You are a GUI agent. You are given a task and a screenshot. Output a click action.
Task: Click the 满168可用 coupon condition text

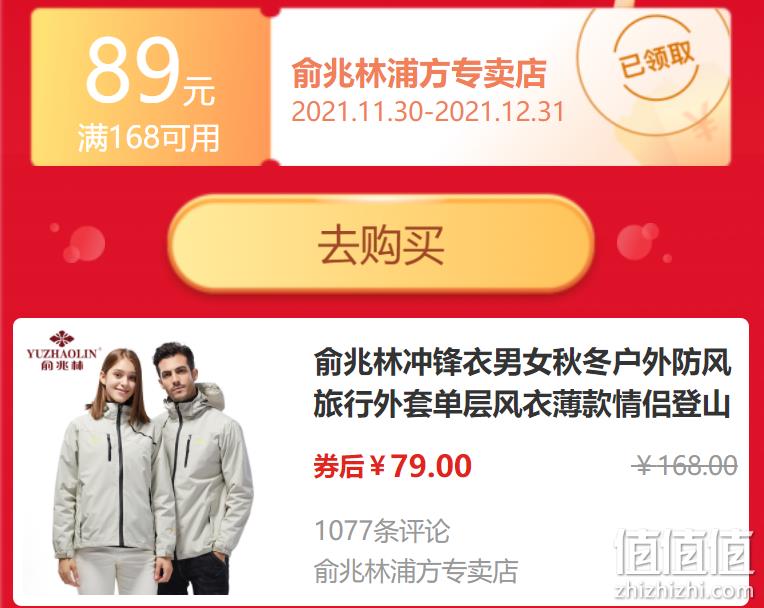[149, 138]
